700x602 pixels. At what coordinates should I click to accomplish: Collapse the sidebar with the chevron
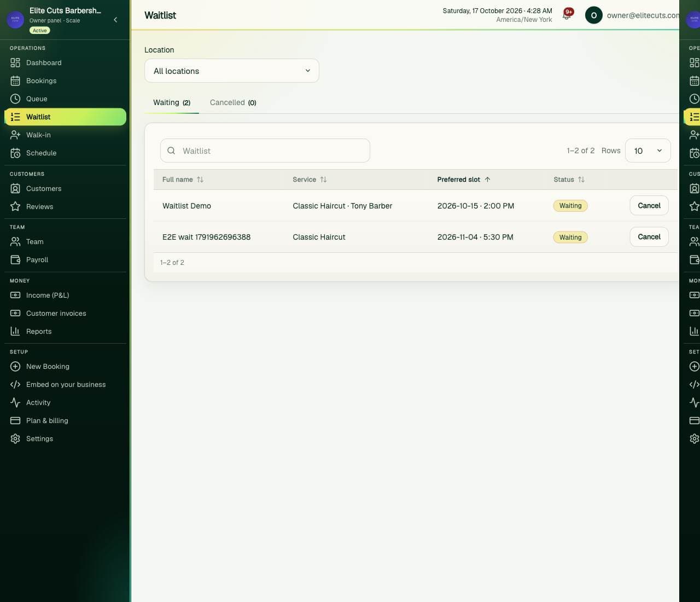pyautogui.click(x=115, y=20)
